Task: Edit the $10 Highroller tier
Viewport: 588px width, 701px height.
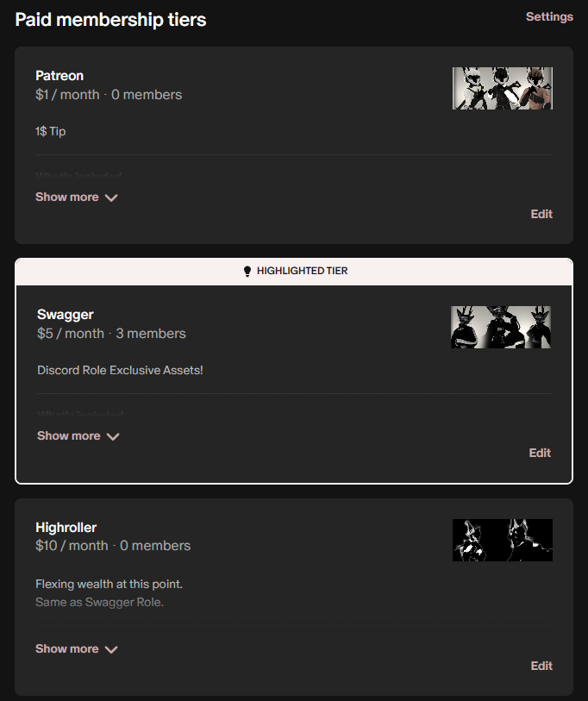Action: pyautogui.click(x=541, y=666)
